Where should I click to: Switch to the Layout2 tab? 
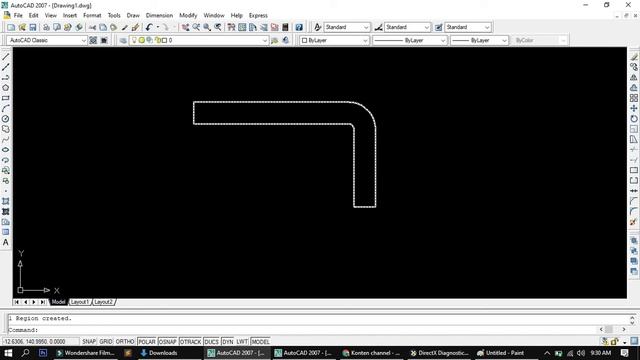coord(103,302)
